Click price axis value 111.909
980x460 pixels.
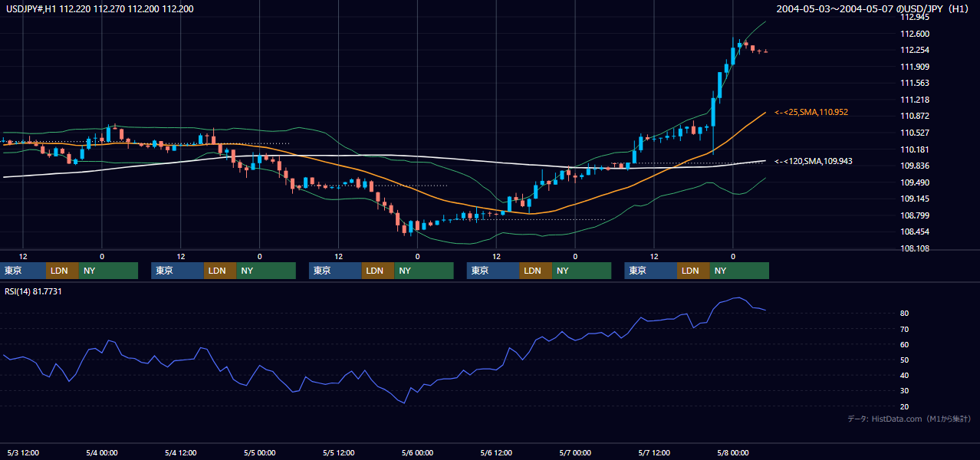[x=916, y=67]
